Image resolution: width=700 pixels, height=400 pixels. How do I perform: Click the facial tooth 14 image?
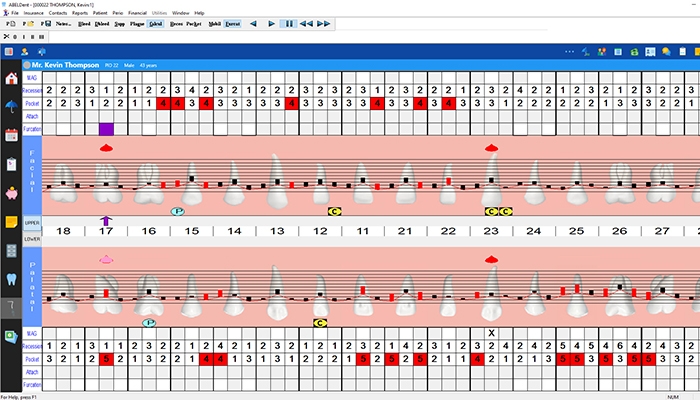tap(234, 183)
